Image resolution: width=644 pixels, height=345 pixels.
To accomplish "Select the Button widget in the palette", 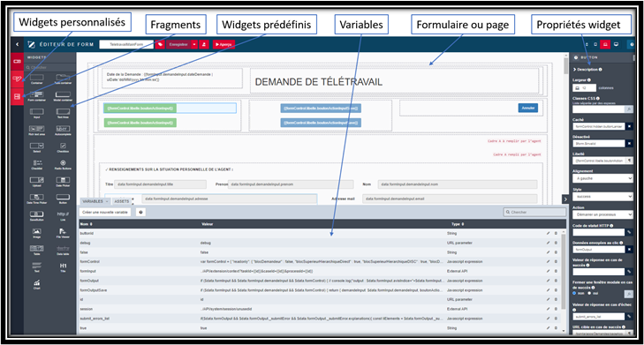I will (x=63, y=199).
